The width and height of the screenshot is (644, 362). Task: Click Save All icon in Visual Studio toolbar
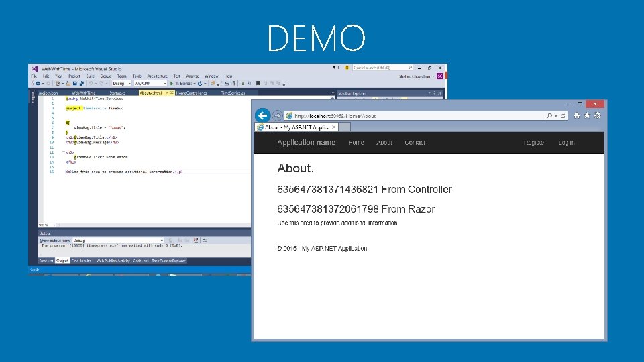click(81, 83)
